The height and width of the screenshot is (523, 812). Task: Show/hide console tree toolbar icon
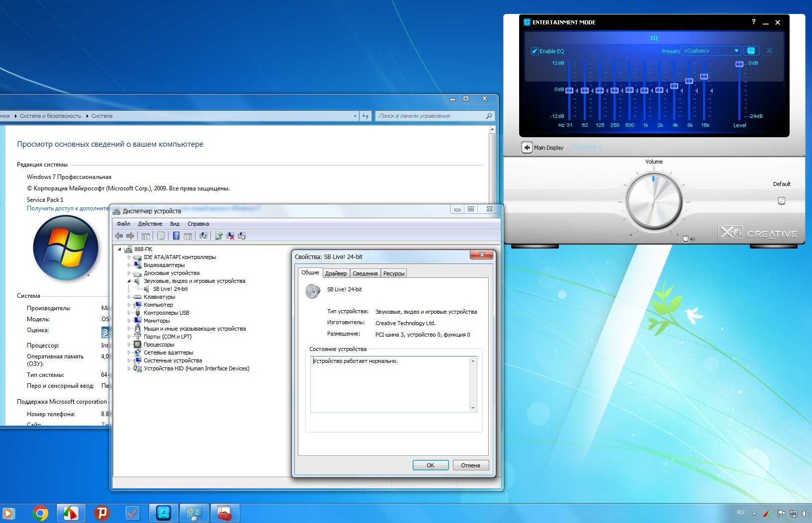(x=146, y=236)
